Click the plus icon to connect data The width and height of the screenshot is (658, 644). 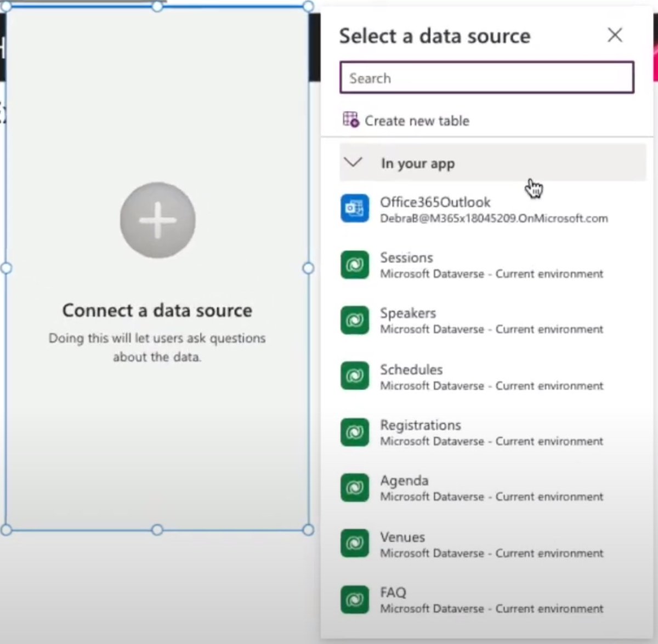[158, 220]
